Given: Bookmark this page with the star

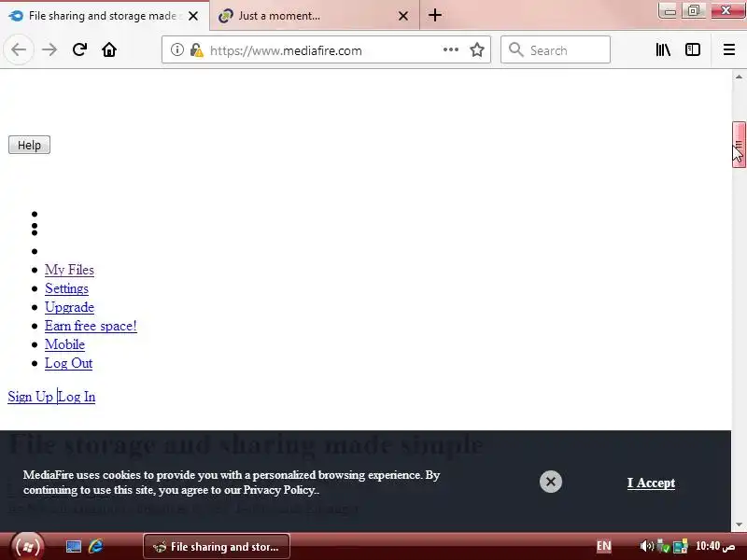Looking at the screenshot, I should point(477,49).
